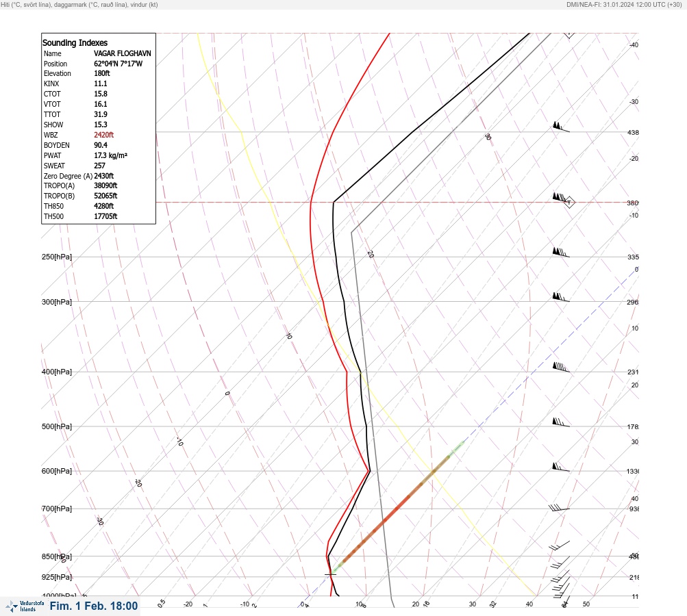Click the -40 temperature label on right axis
Screen dimensions: 687x616
point(634,44)
